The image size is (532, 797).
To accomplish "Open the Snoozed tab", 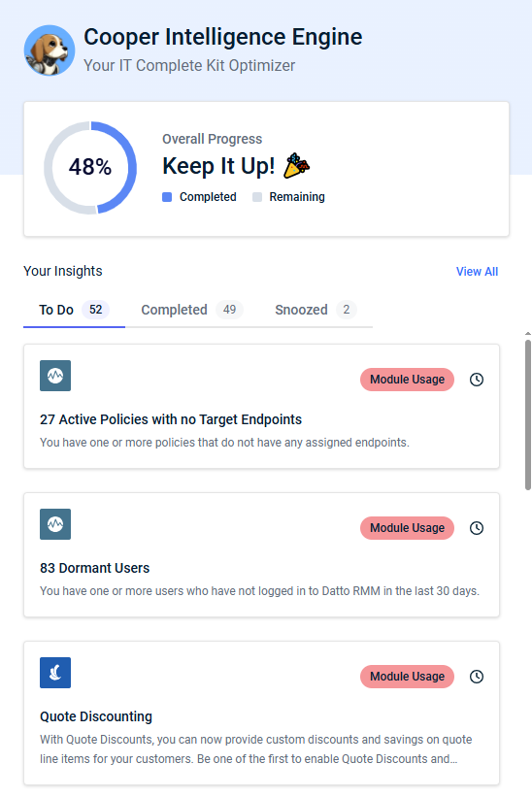I will [316, 310].
